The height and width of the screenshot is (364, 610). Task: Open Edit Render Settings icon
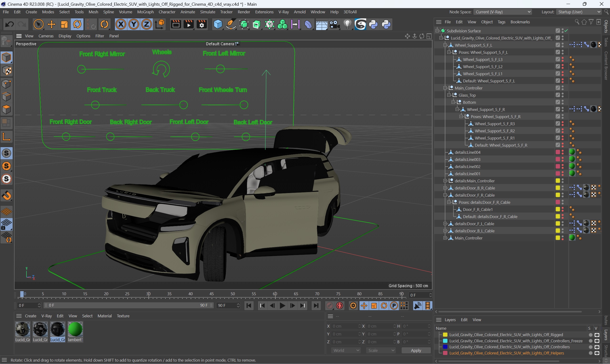[x=202, y=24]
